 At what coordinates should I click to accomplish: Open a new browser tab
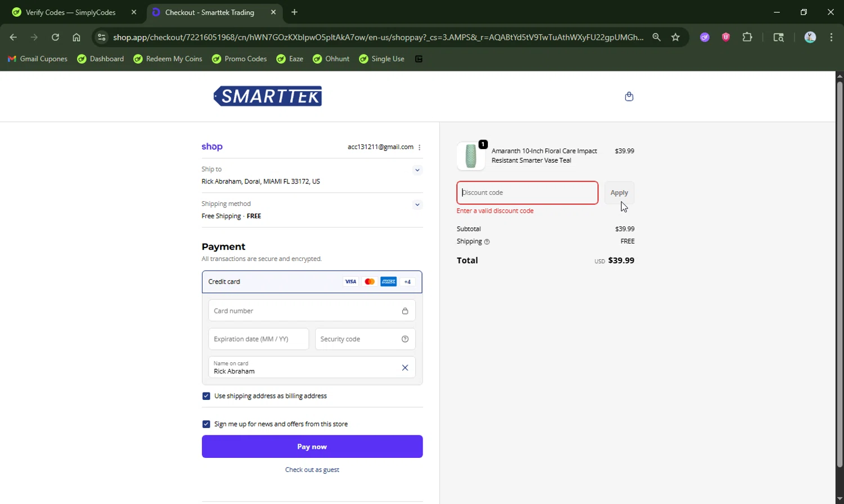[x=294, y=12]
